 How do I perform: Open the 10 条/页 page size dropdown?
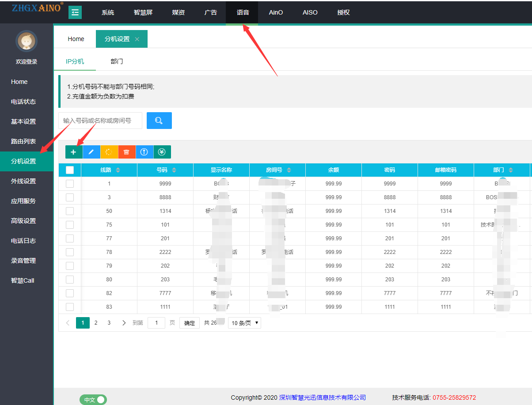[x=244, y=323]
